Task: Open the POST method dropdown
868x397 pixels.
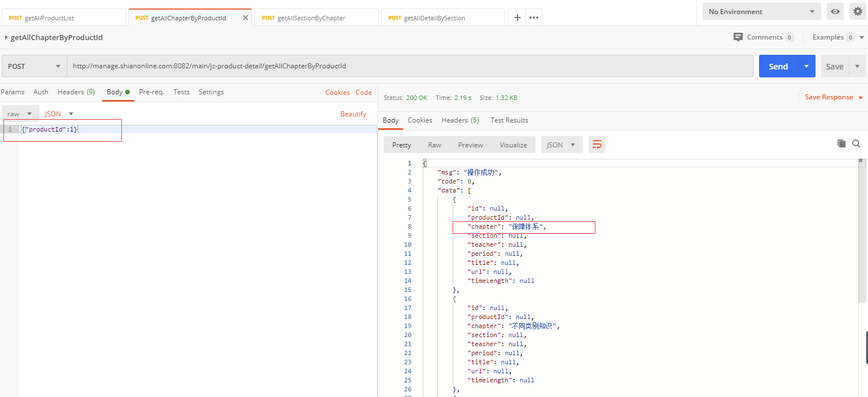Action: point(34,66)
